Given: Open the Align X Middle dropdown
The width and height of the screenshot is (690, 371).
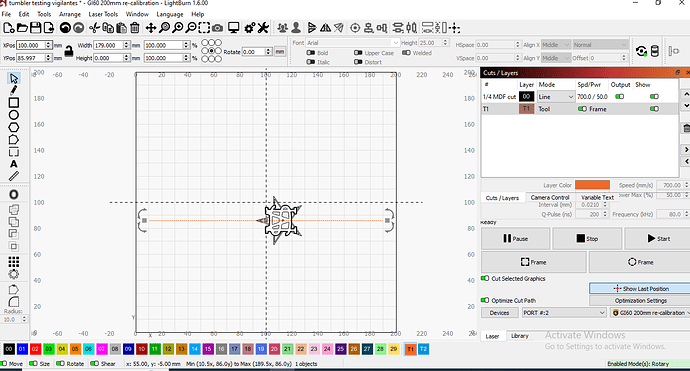Looking at the screenshot, I should pyautogui.click(x=555, y=45).
